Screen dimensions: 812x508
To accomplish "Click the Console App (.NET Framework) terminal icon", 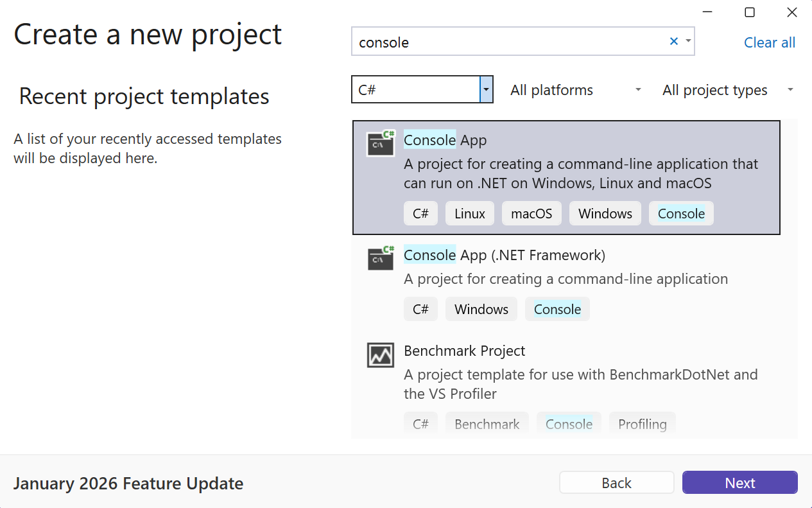I will coord(380,259).
